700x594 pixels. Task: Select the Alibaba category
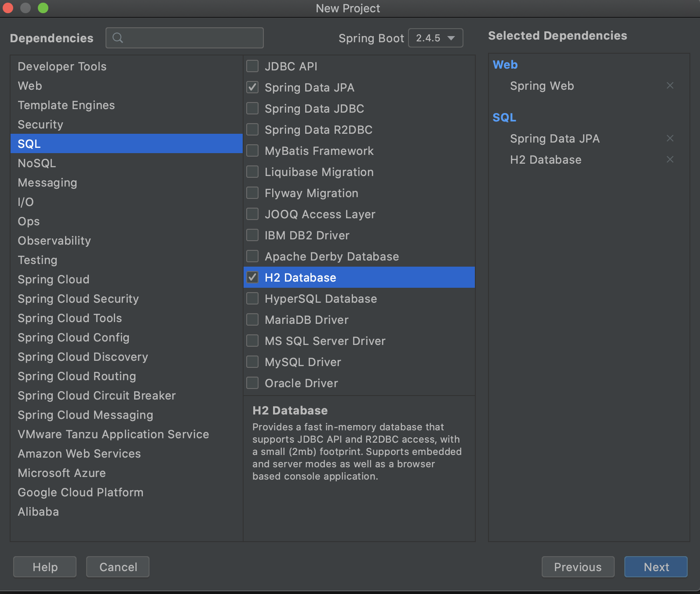[127, 511]
